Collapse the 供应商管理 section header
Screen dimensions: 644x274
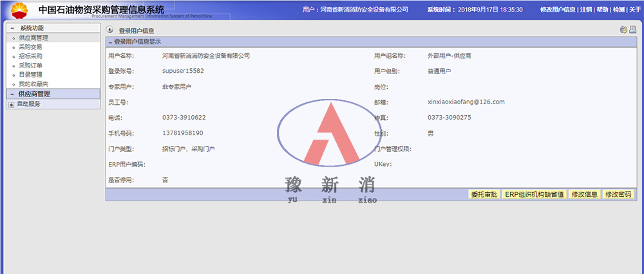point(12,94)
